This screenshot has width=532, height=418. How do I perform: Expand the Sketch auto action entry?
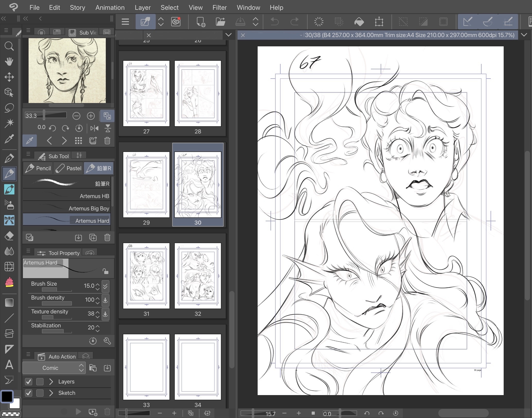click(51, 393)
